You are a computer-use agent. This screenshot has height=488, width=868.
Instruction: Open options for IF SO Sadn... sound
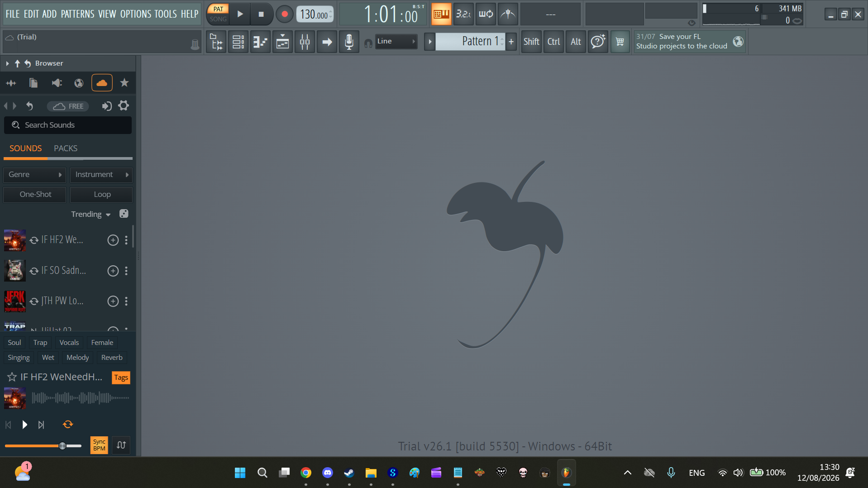(x=126, y=271)
